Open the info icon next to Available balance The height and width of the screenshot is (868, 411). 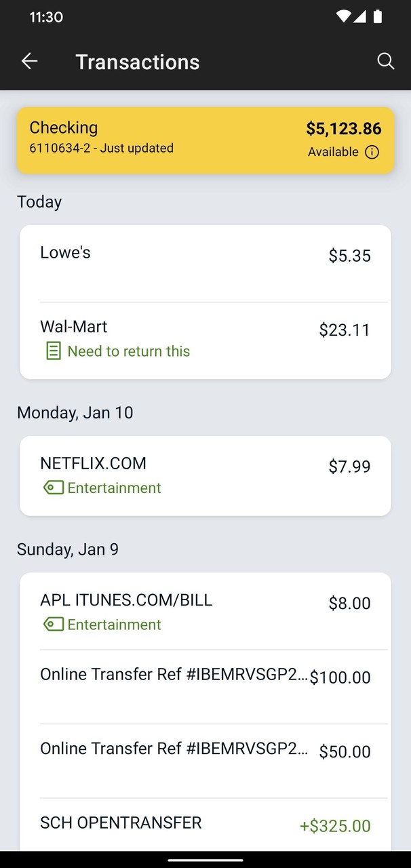click(x=372, y=152)
